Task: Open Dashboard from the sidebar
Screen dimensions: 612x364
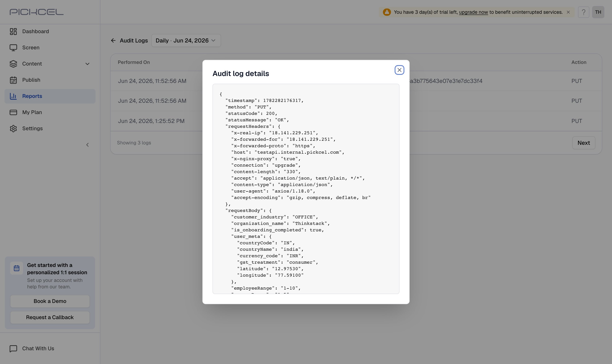Action: click(x=50, y=31)
